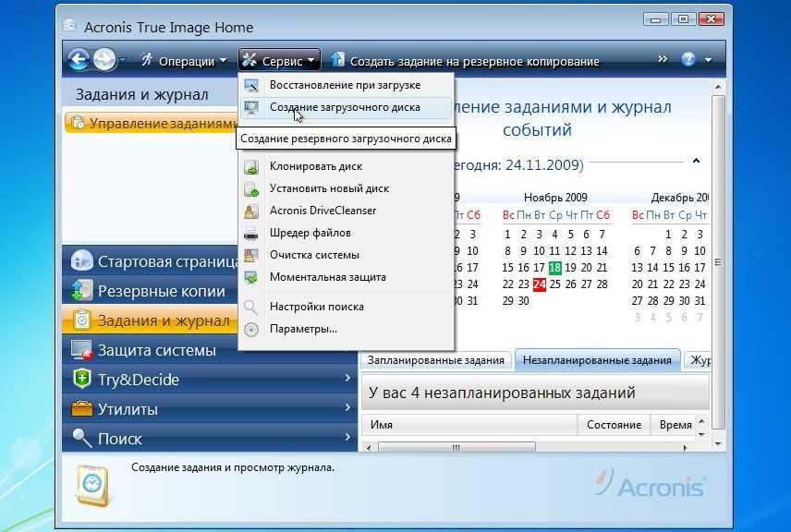Click the forward navigation arrow icon
The image size is (791, 532).
click(104, 60)
